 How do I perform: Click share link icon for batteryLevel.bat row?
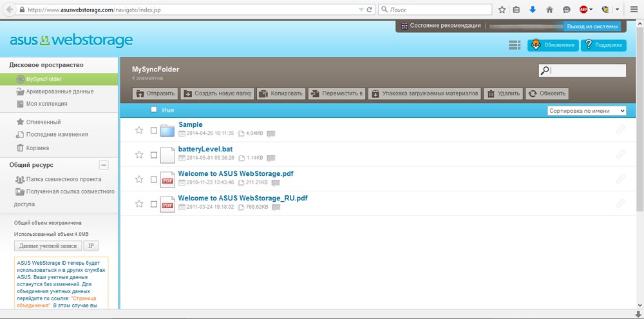pos(621,154)
